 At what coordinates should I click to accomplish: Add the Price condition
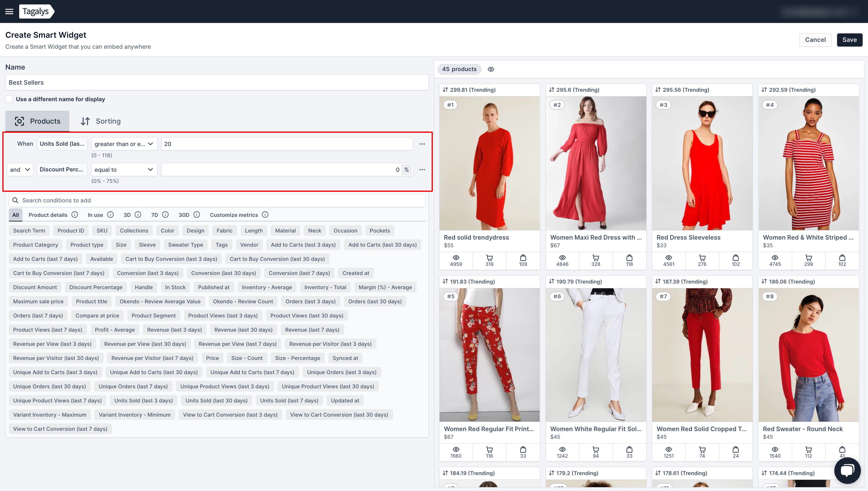point(212,358)
